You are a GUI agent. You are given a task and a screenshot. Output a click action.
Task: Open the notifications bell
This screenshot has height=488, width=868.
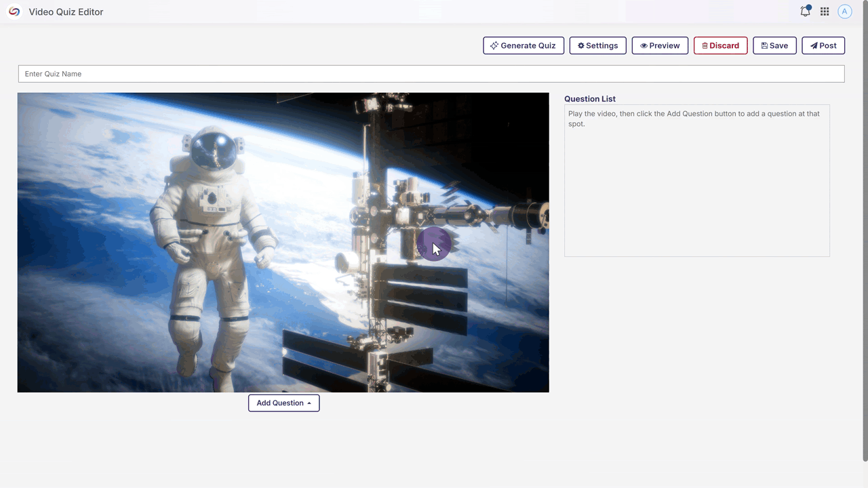805,12
